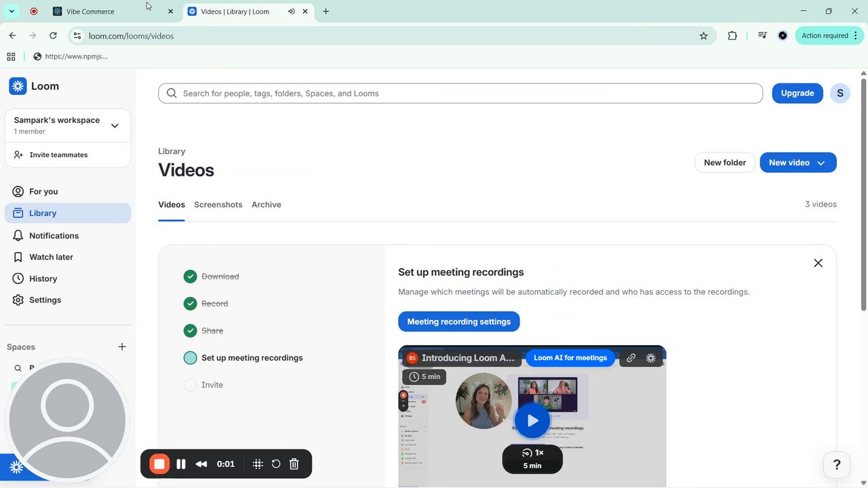Select the Set up meeting recordings step
Image resolution: width=868 pixels, height=488 pixels.
click(x=243, y=358)
